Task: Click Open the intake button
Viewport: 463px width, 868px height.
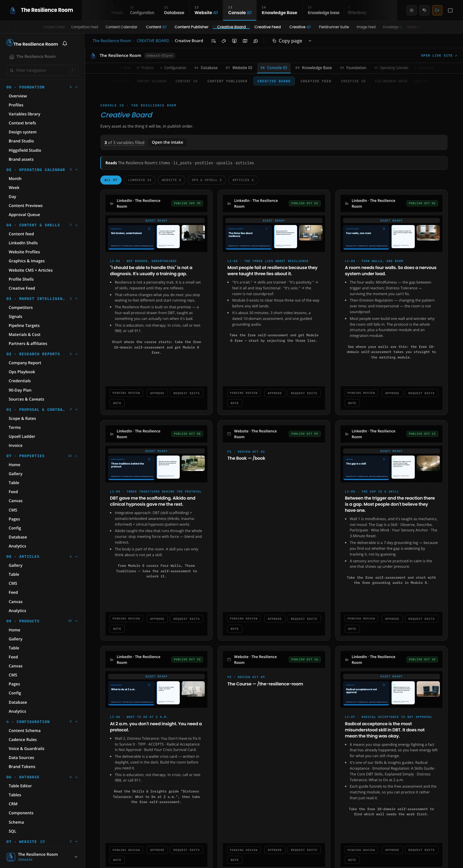Action: (x=168, y=142)
